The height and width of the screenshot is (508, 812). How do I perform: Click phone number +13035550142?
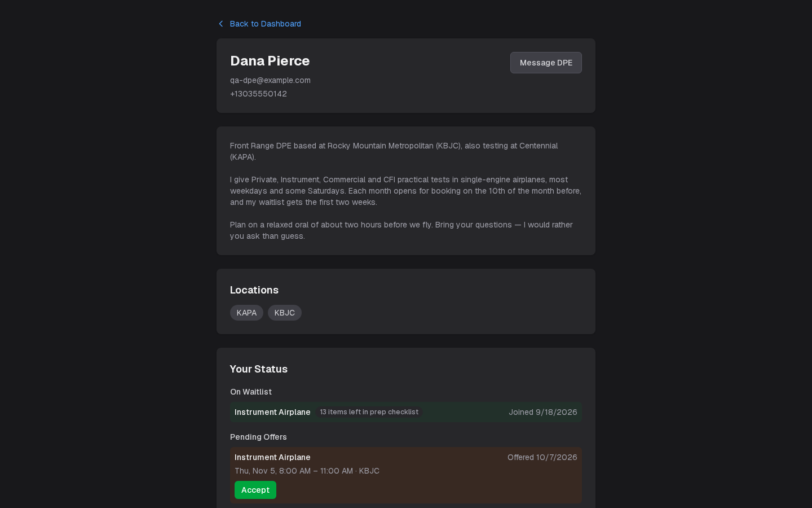tap(258, 94)
